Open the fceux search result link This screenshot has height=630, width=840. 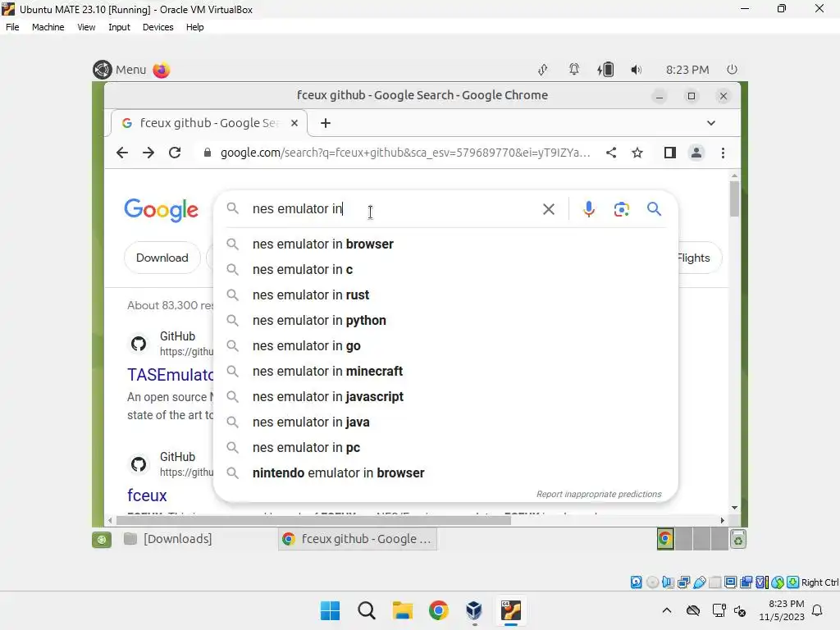148,495
